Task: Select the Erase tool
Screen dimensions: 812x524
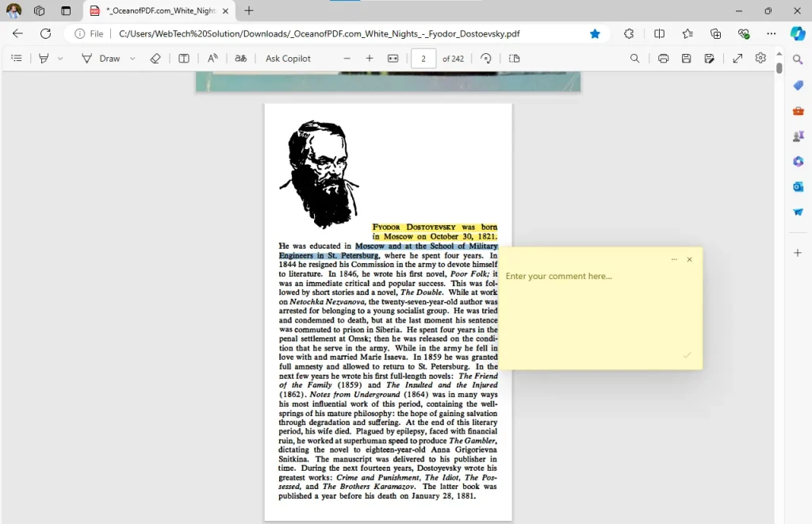Action: pyautogui.click(x=155, y=59)
